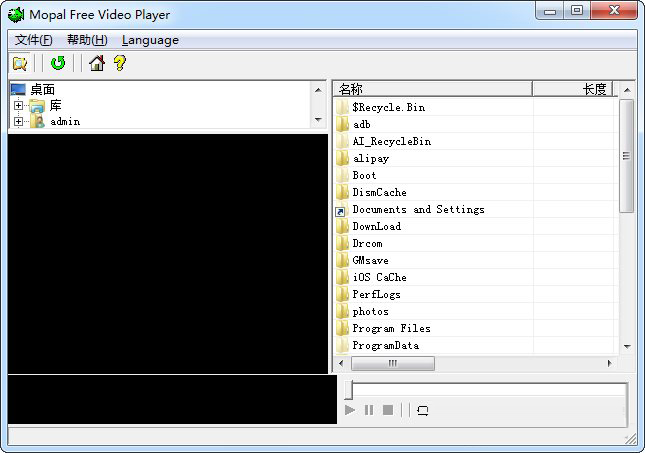Click the file list horizontal scroll-right arrow
This screenshot has height=453, width=645.
pyautogui.click(x=610, y=363)
